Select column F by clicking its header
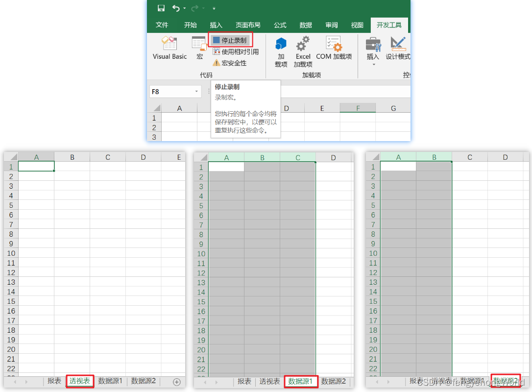532x392 pixels. [x=358, y=107]
